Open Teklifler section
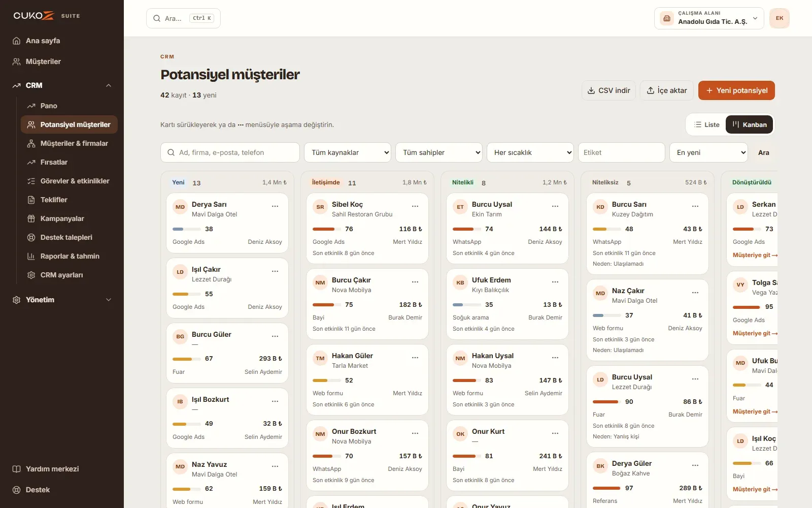The height and width of the screenshot is (508, 812). pos(69,200)
